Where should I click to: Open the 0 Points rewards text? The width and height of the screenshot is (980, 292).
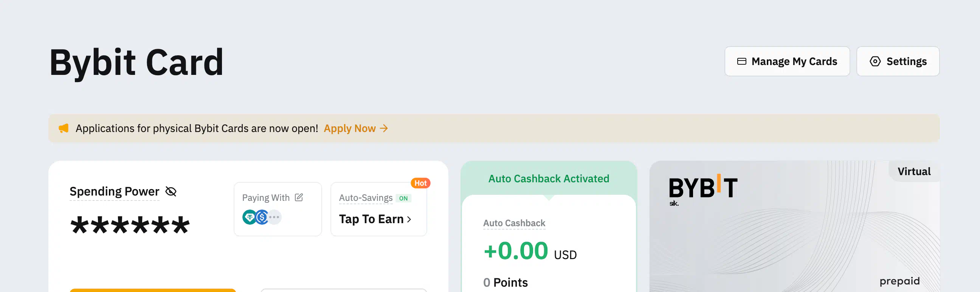pos(505,283)
